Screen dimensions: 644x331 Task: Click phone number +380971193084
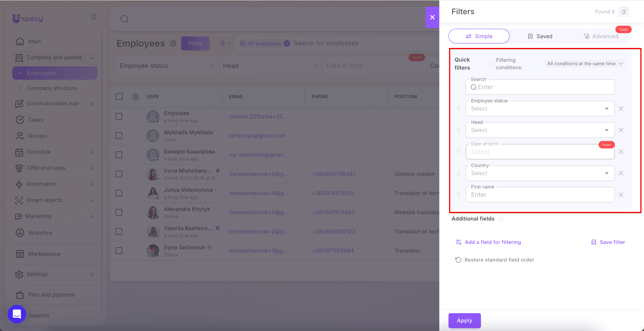pos(333,251)
